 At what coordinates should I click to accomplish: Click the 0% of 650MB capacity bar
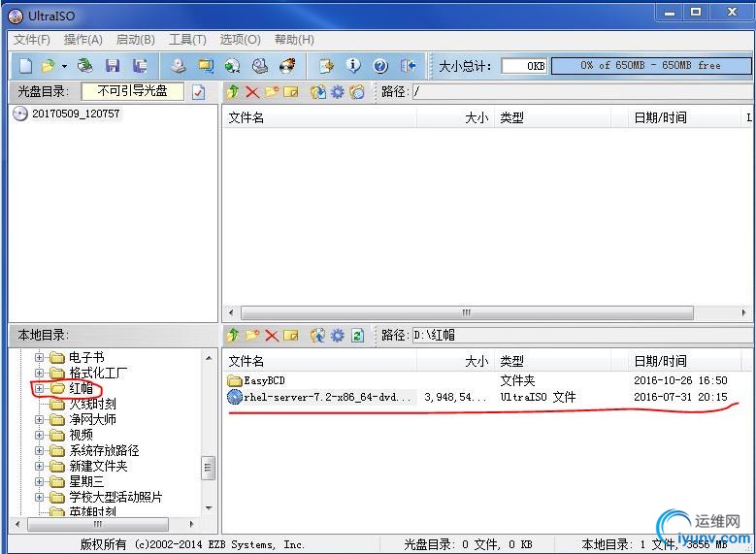tap(651, 66)
